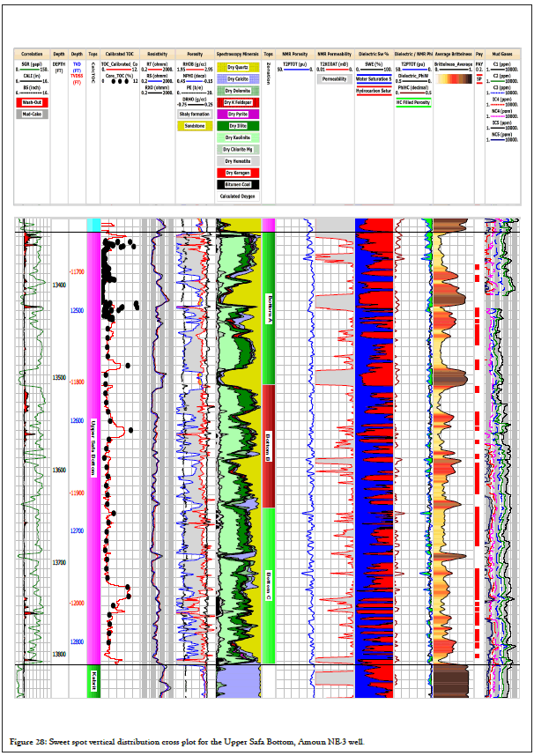Toggle the Permeability shading legend entry

[334, 78]
